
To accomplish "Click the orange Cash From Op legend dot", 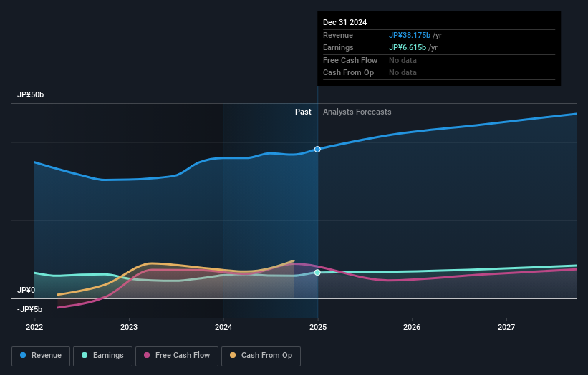I will coord(233,355).
